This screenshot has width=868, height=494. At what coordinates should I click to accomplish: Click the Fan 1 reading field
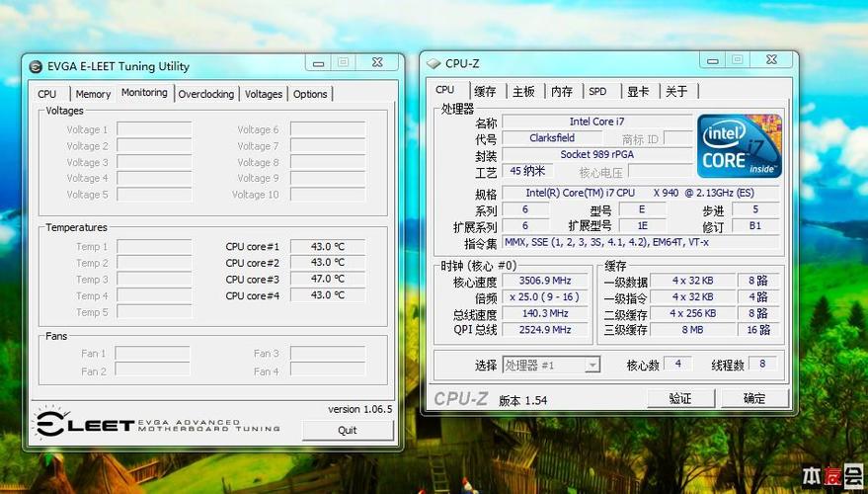(x=153, y=354)
